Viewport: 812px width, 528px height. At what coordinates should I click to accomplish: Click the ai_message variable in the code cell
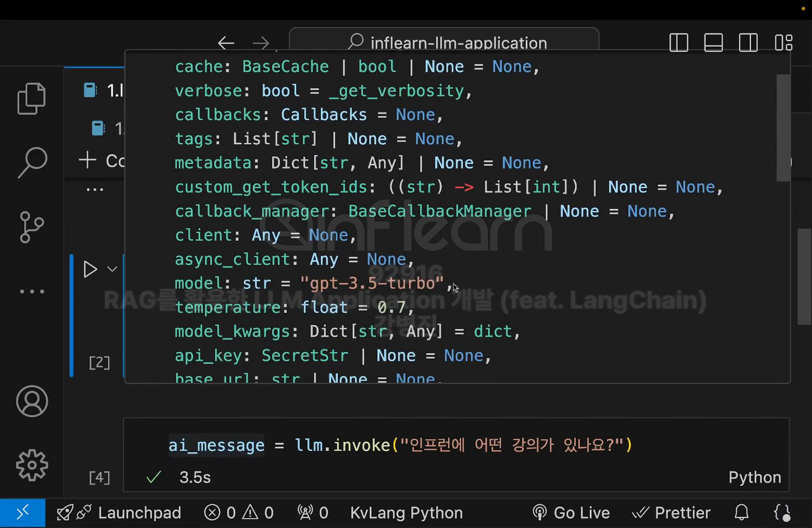pyautogui.click(x=216, y=445)
